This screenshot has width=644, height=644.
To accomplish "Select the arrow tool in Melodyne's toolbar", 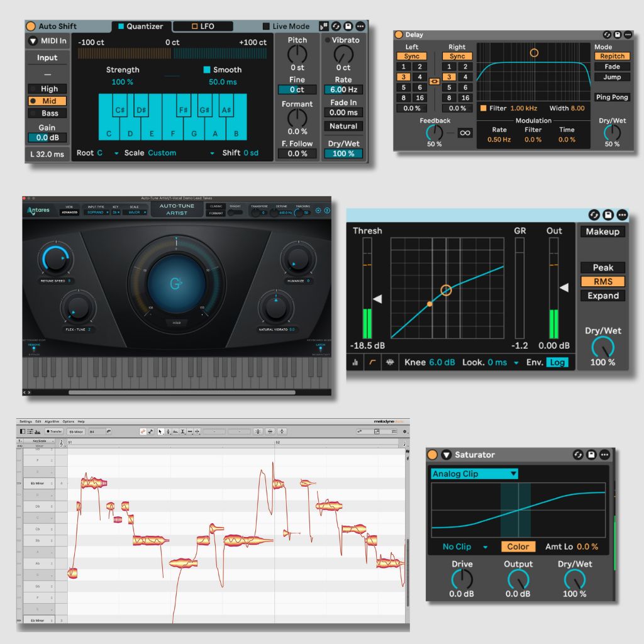I will coord(160,431).
